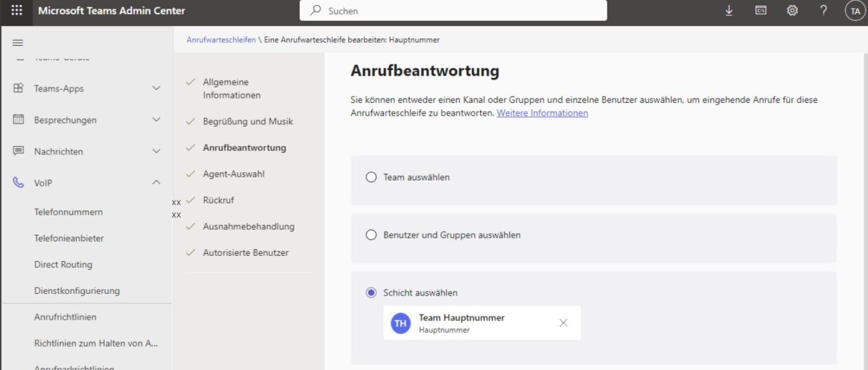Image resolution: width=868 pixels, height=370 pixels.
Task: Click the VoIP phone icon in the sidebar
Action: (x=18, y=183)
